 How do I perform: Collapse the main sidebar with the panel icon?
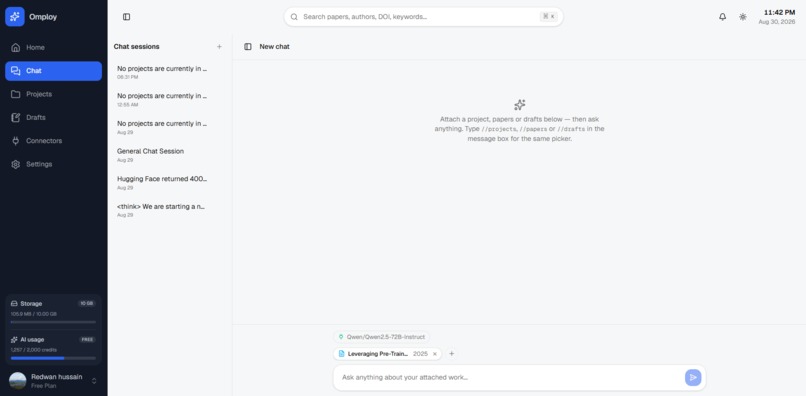[126, 17]
